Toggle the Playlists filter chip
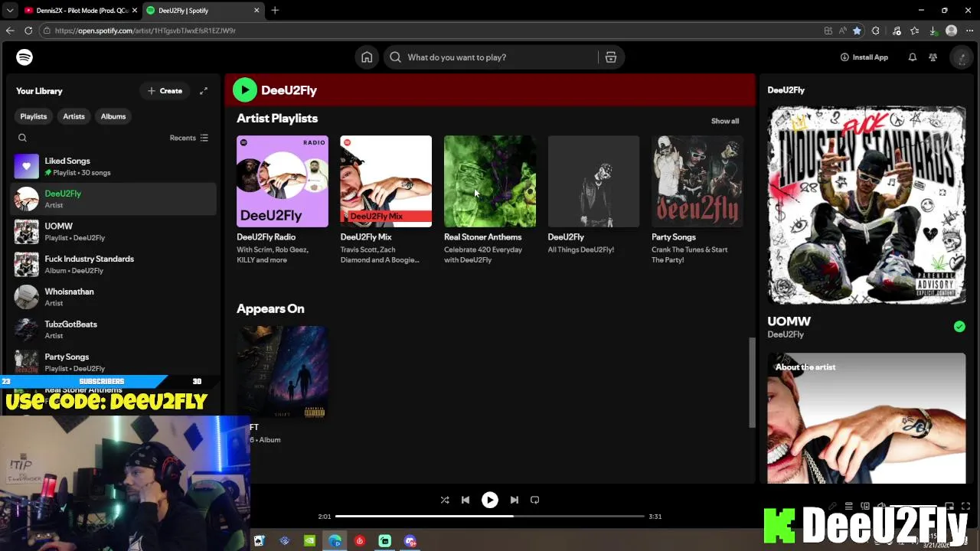The height and width of the screenshot is (551, 980). click(x=34, y=116)
